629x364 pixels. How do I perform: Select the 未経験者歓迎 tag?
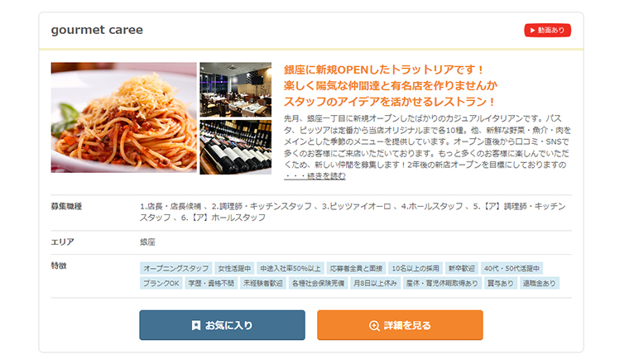(263, 283)
